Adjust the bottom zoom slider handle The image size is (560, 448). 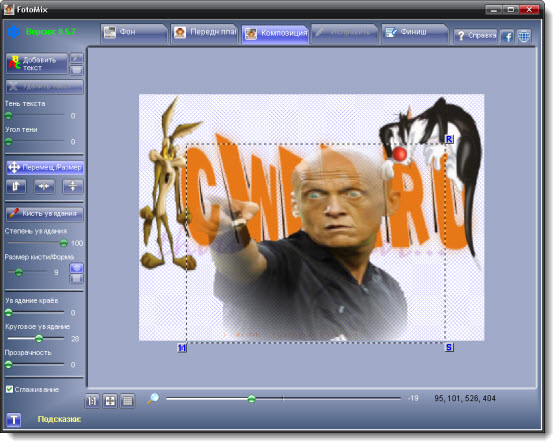(x=252, y=399)
